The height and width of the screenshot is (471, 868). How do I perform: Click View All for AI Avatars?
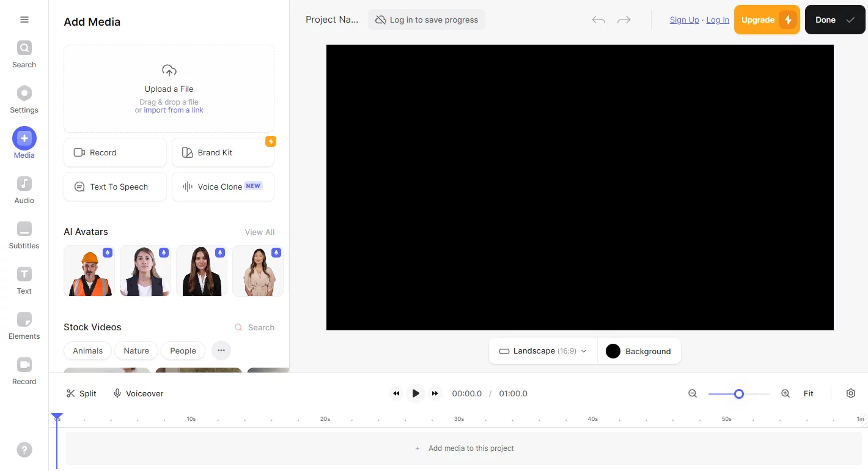260,232
